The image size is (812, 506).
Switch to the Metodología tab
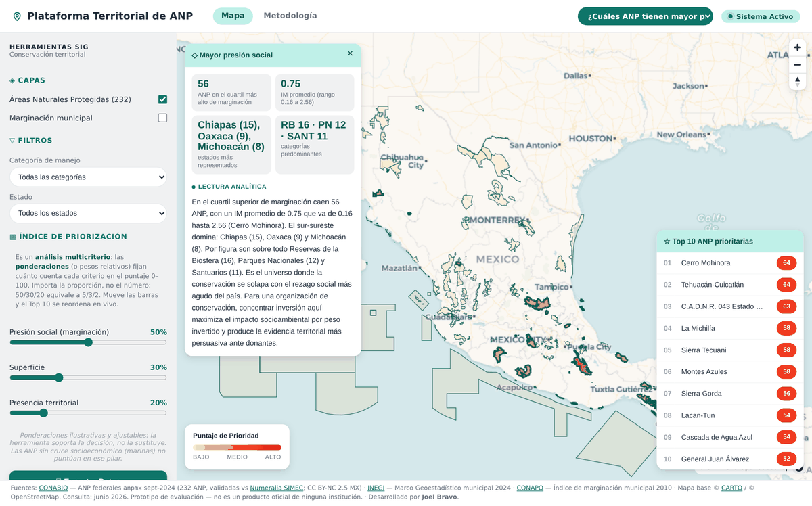[x=290, y=16]
